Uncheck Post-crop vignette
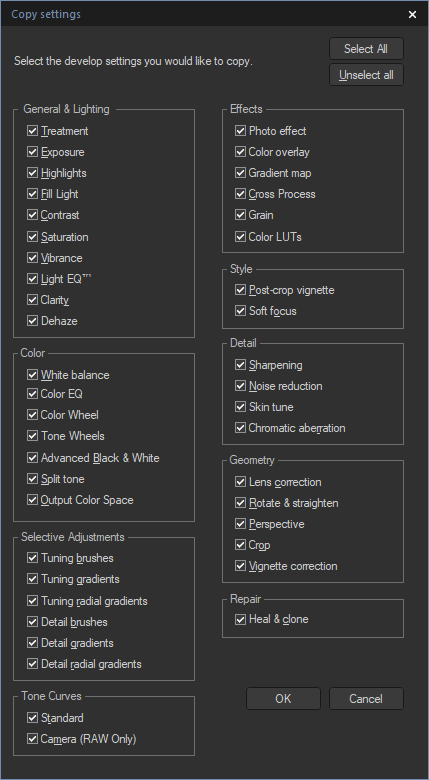Image resolution: width=429 pixels, height=780 pixels. [x=240, y=290]
